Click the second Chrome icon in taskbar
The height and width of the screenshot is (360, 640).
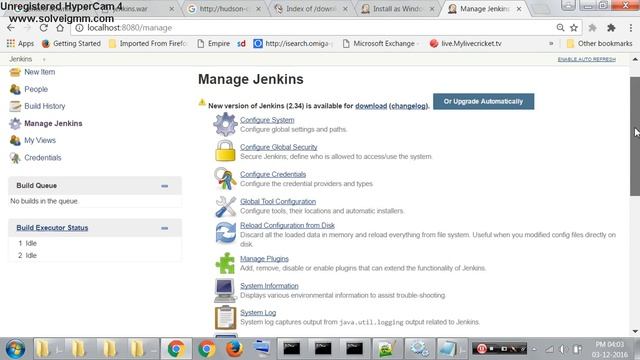click(x=207, y=349)
